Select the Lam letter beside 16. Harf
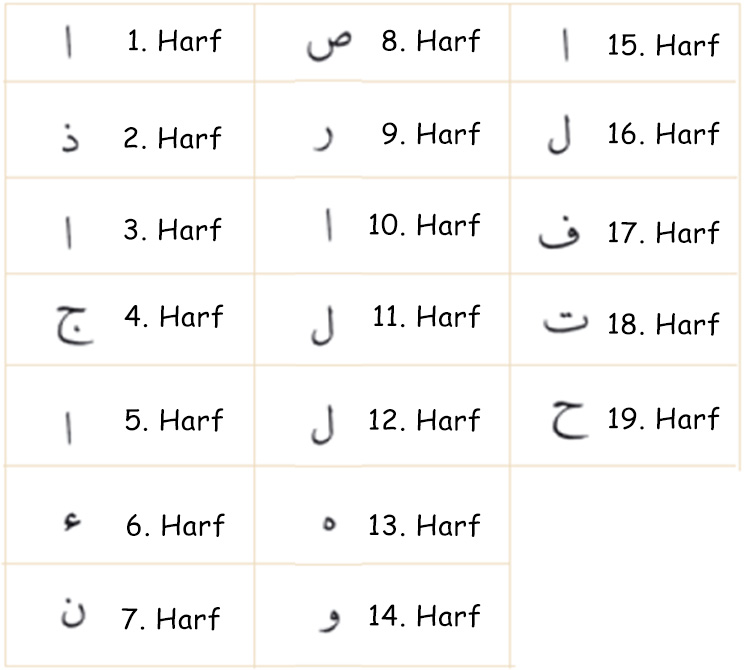The width and height of the screenshot is (750, 670). (x=559, y=134)
